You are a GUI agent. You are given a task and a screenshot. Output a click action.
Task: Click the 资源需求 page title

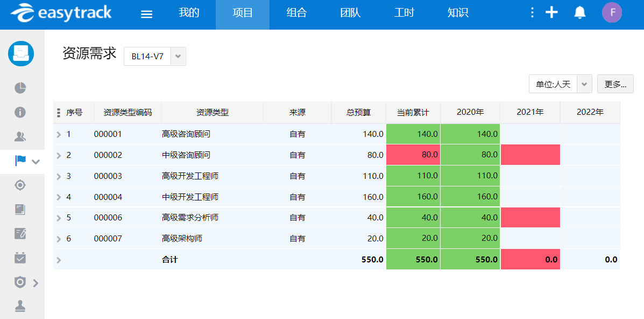[x=89, y=53]
